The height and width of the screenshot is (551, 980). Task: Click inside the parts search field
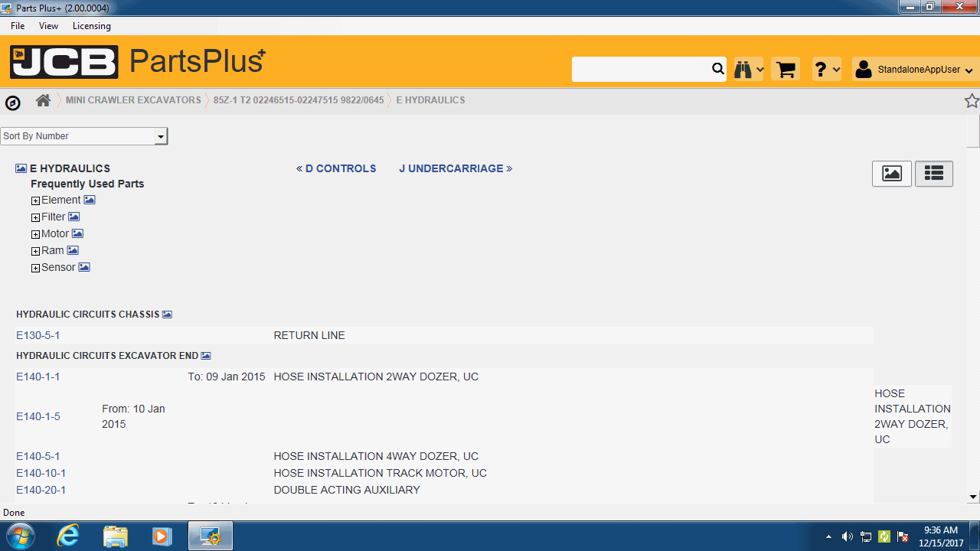click(x=640, y=70)
